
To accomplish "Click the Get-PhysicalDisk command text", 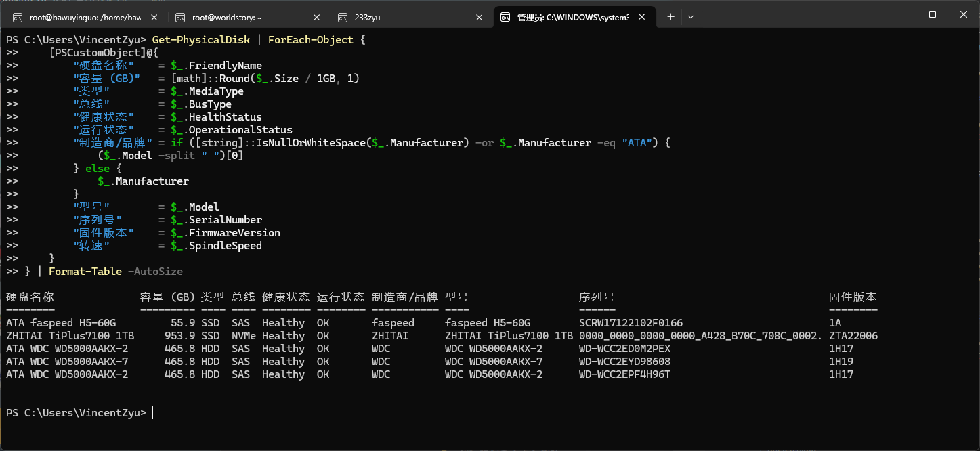I will [200, 40].
